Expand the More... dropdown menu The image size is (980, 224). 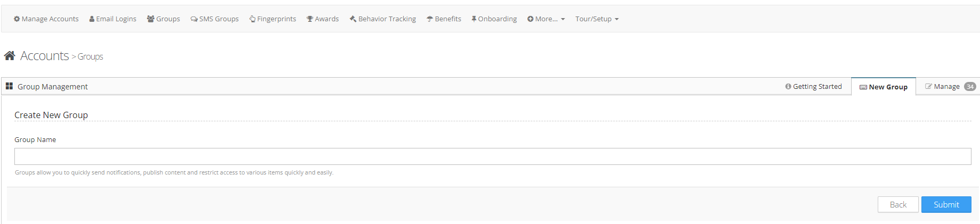[x=546, y=19]
